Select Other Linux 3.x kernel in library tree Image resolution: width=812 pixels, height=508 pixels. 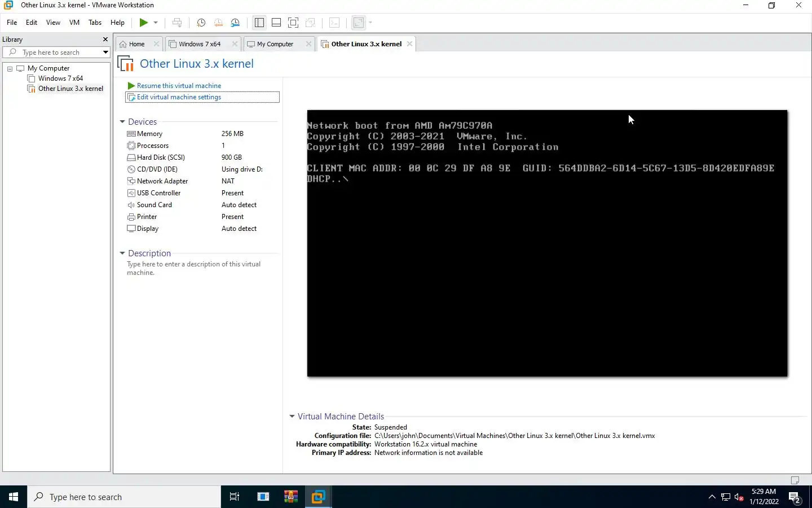70,89
